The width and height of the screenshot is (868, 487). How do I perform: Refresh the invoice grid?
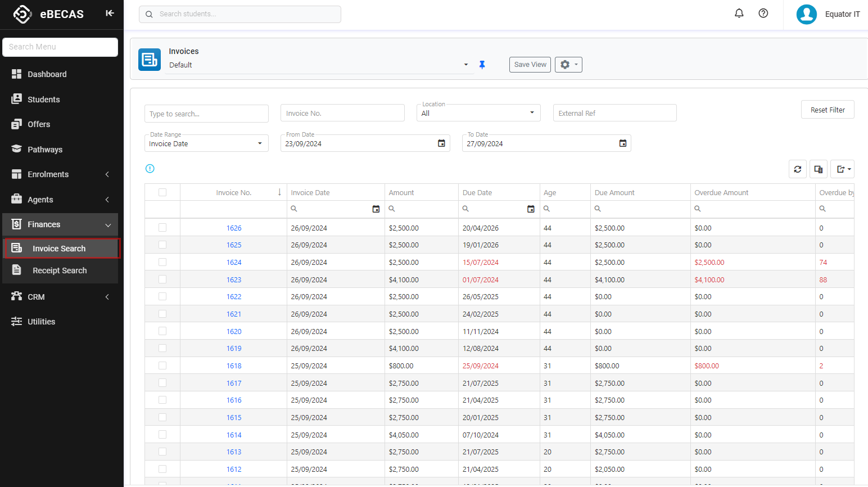(797, 169)
